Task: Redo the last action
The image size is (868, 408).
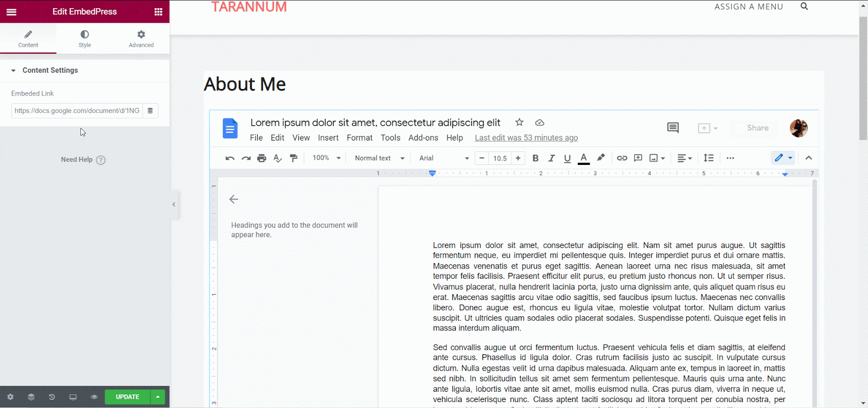Action: [x=246, y=158]
